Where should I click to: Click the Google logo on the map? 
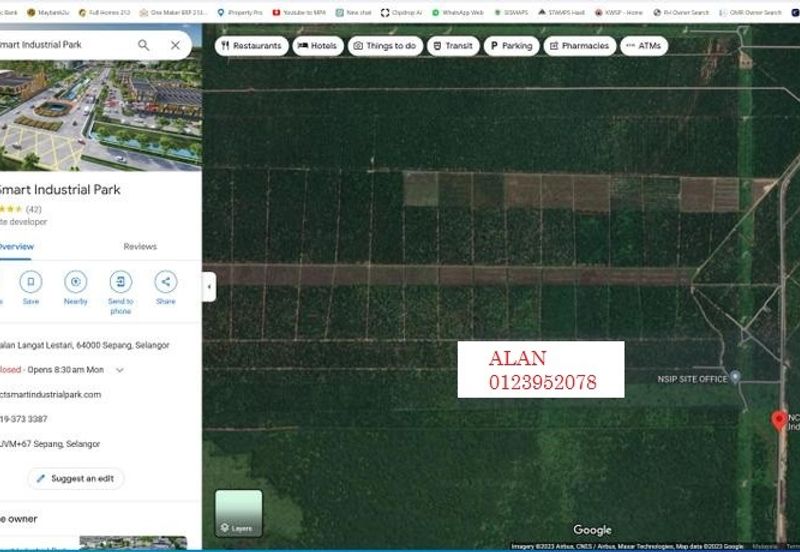[x=592, y=530]
